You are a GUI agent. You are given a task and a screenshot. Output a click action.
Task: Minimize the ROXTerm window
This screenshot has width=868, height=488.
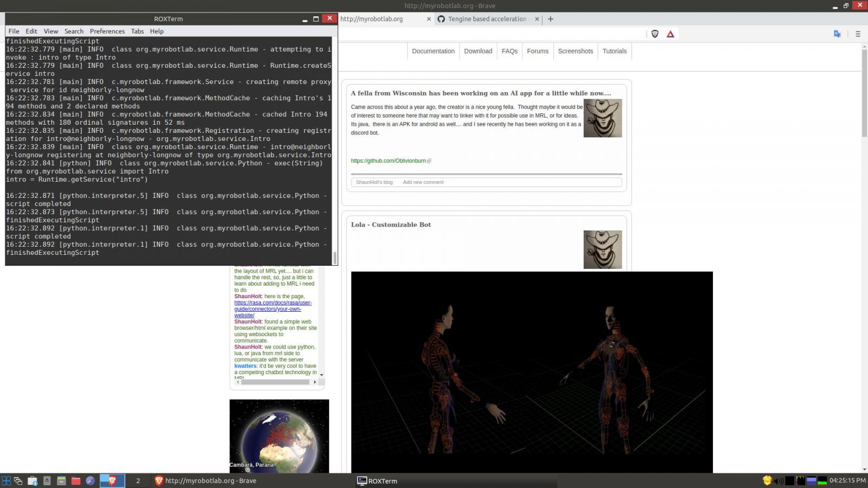point(305,19)
